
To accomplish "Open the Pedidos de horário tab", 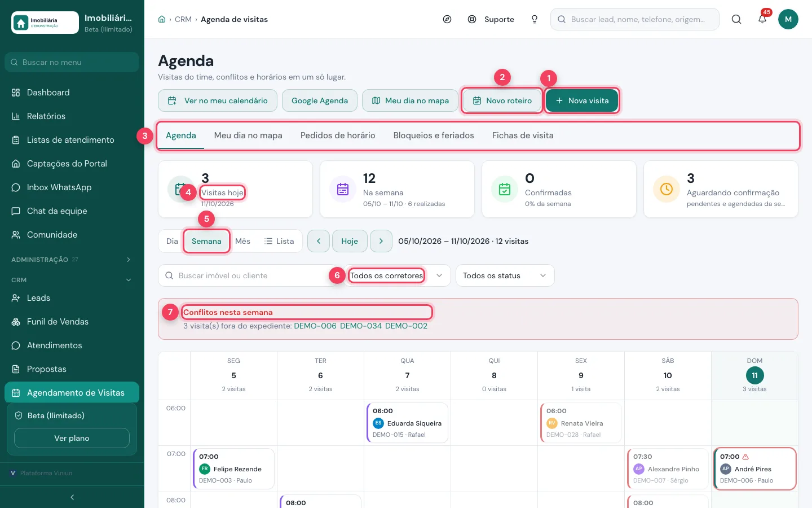I will 338,135.
